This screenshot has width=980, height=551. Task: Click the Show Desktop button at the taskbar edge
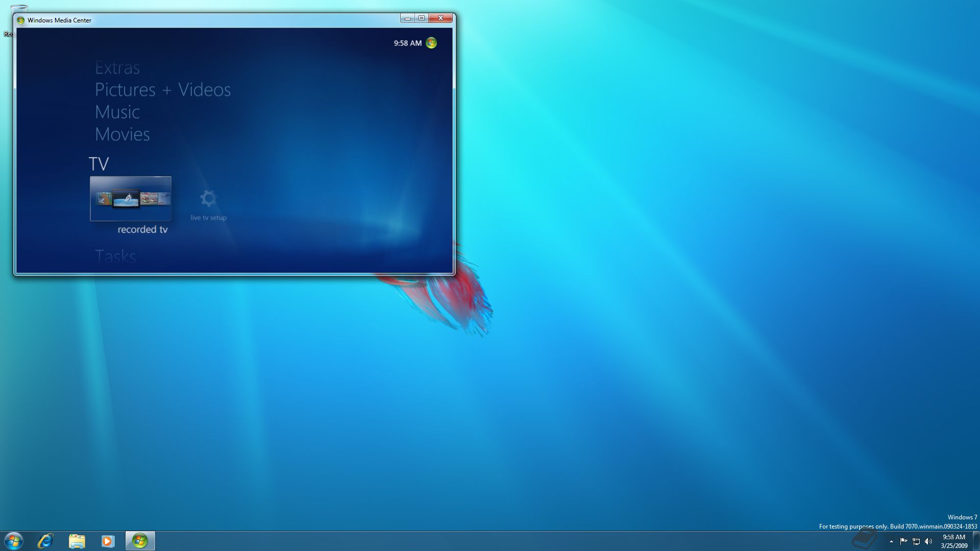pyautogui.click(x=976, y=541)
